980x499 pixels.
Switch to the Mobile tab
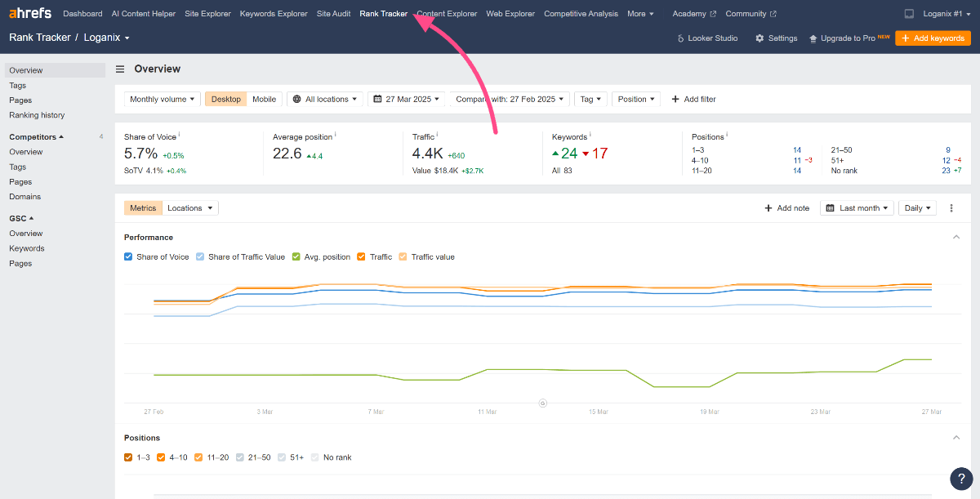(x=264, y=99)
